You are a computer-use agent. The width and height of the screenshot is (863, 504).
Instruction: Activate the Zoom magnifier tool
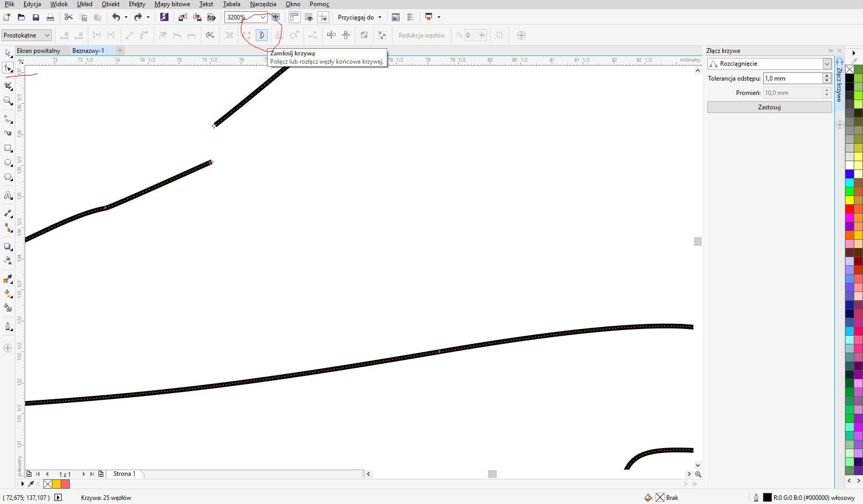click(8, 101)
